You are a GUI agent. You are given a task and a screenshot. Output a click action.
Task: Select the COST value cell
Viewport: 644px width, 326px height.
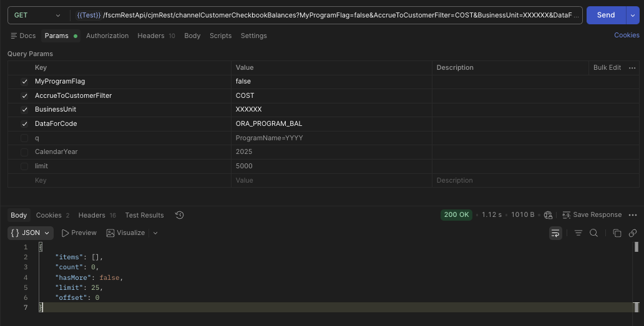tap(331, 95)
